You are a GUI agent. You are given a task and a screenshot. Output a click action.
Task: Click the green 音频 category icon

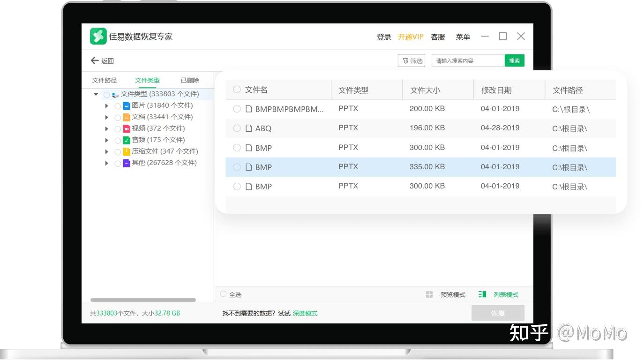[127, 140]
